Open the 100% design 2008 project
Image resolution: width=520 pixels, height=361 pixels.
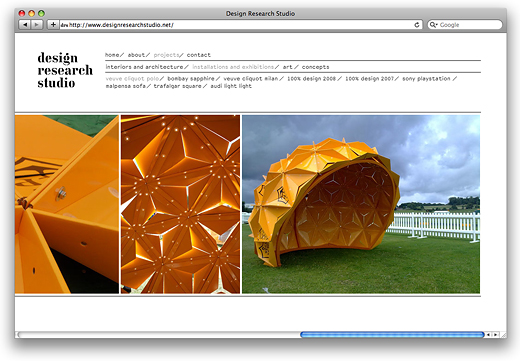pos(311,79)
